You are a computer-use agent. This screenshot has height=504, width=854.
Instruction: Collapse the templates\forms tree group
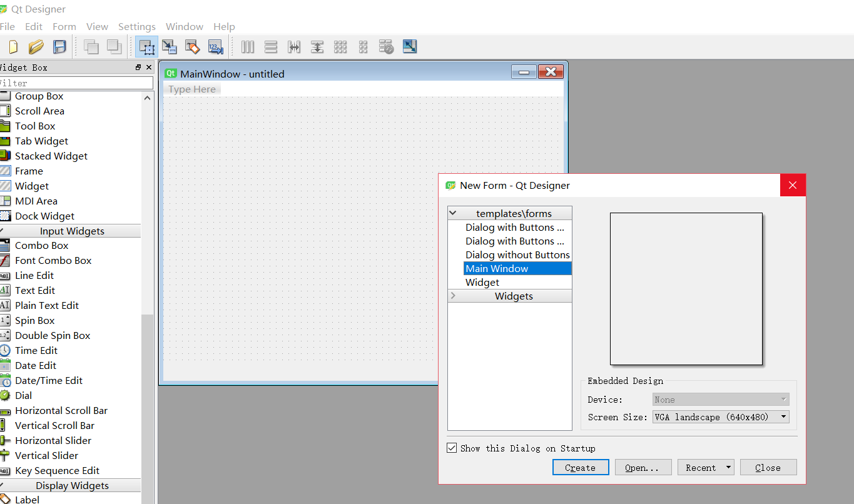pos(453,213)
